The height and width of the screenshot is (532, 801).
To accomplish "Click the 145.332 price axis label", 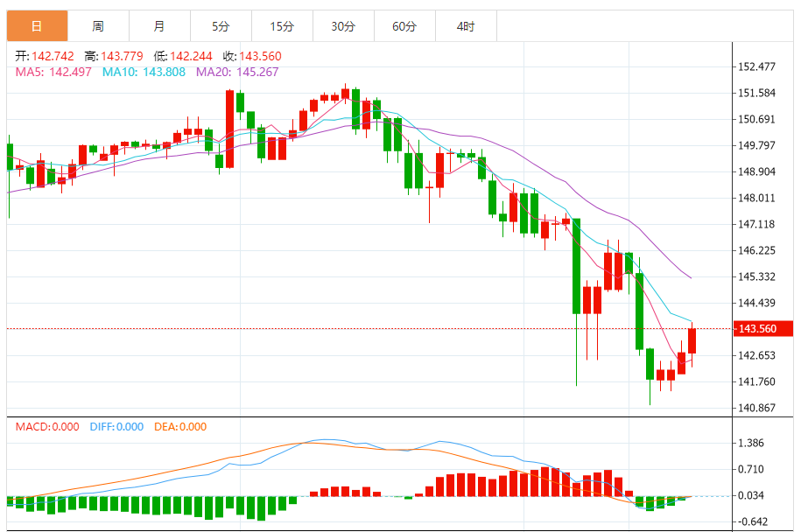I will pyautogui.click(x=756, y=276).
